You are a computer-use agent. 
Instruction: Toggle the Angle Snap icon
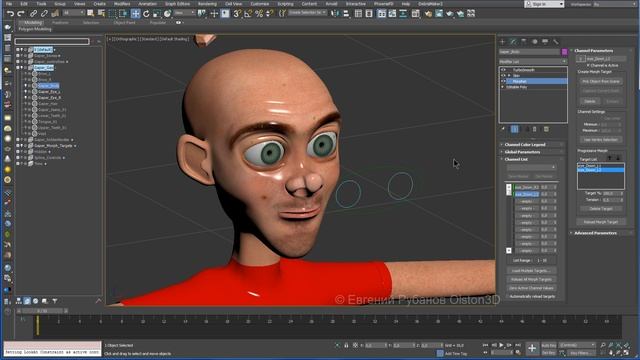pos(248,13)
